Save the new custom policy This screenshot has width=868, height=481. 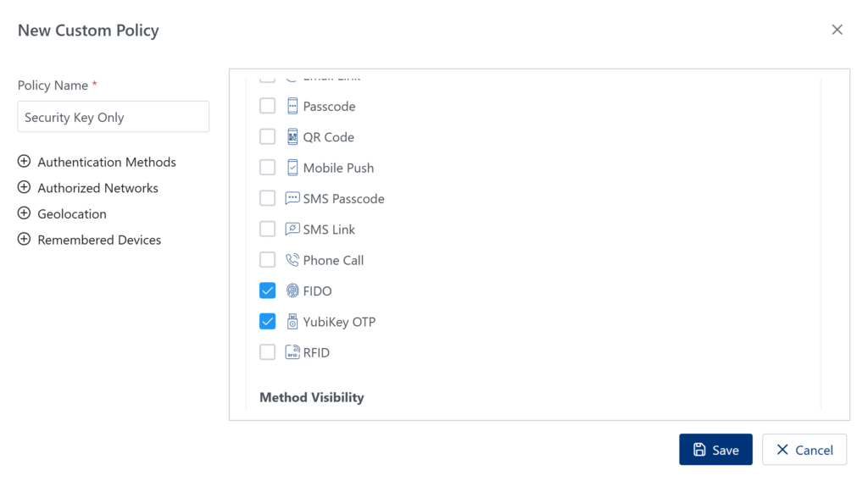715,450
